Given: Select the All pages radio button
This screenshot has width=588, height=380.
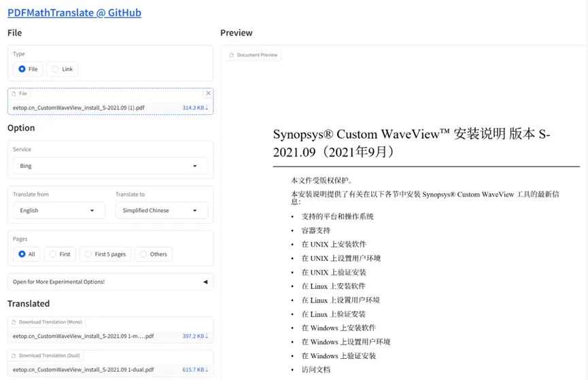Looking at the screenshot, I should pos(22,254).
